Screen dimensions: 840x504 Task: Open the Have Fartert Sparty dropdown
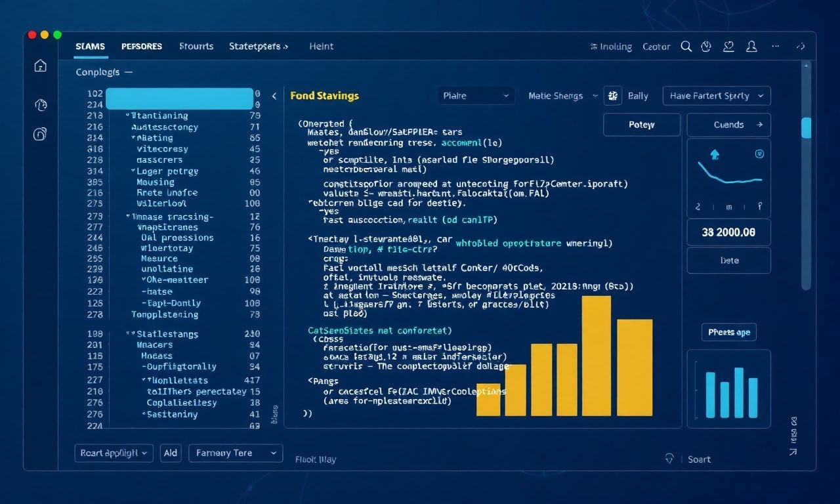tap(716, 96)
